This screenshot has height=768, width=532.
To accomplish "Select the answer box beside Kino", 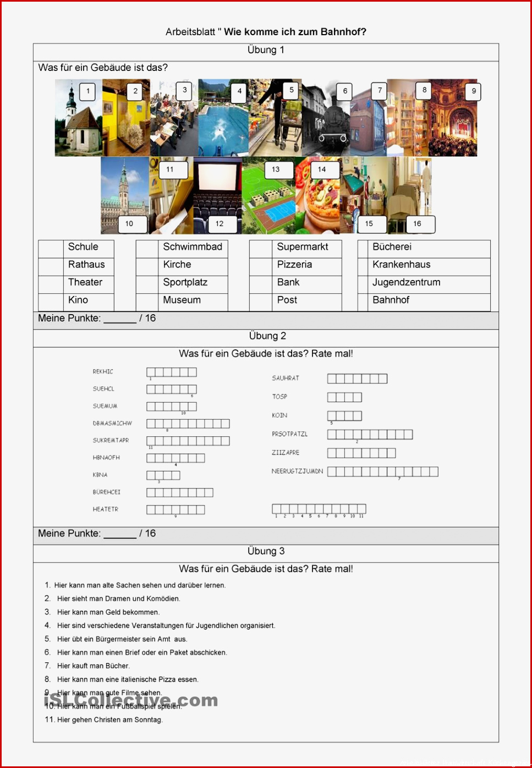I will [x=51, y=302].
